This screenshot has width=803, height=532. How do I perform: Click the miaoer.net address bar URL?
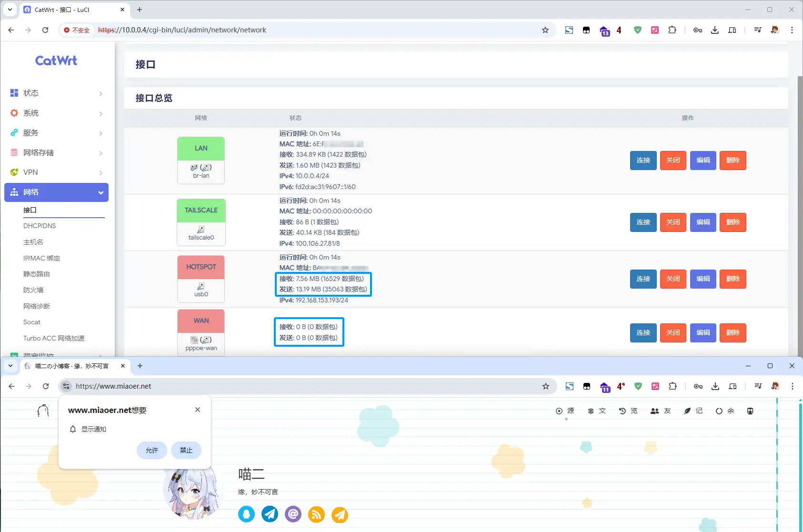pyautogui.click(x=113, y=386)
